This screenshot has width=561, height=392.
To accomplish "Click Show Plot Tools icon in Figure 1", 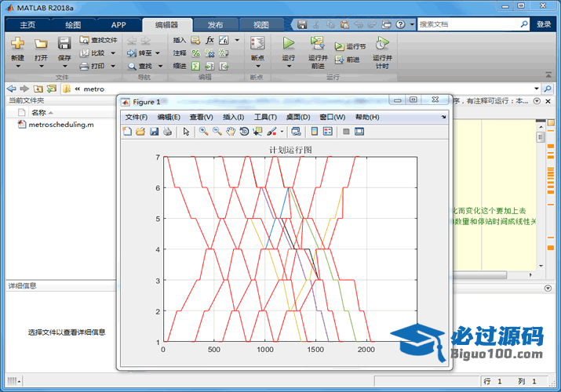I will (359, 132).
